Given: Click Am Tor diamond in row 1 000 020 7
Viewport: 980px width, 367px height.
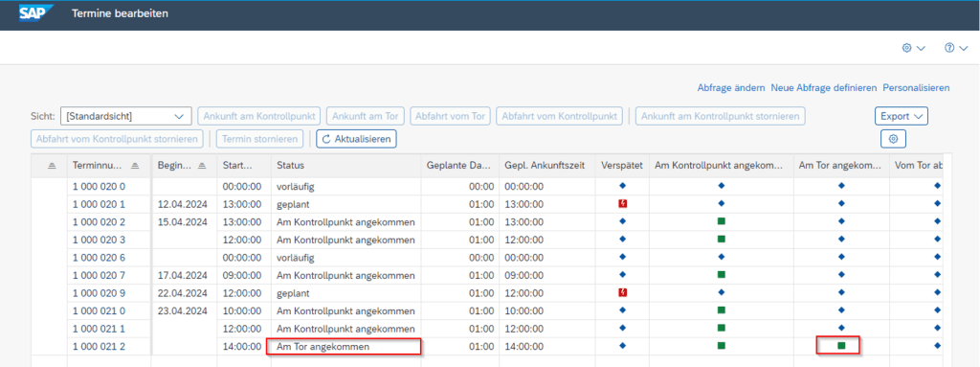Looking at the screenshot, I should click(x=841, y=275).
